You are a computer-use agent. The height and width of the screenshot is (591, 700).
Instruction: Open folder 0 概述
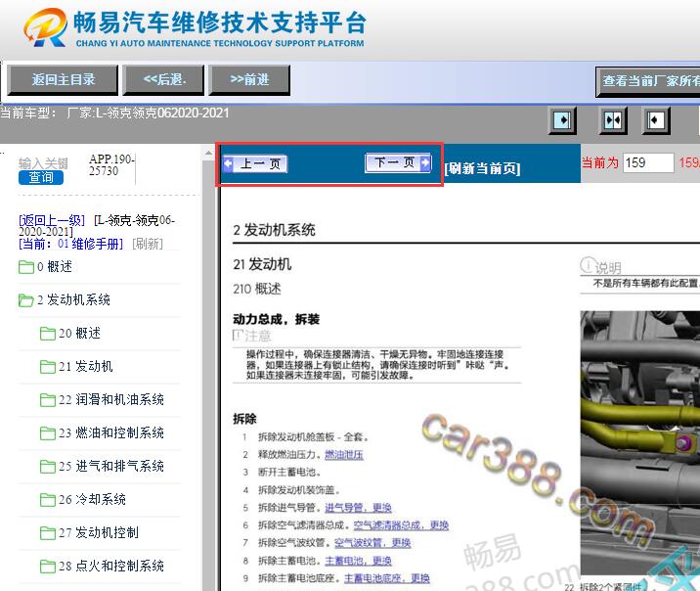click(x=55, y=267)
